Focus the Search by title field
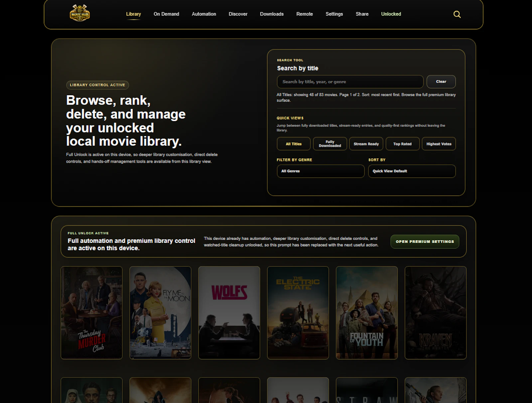This screenshot has height=403, width=532. click(x=350, y=82)
